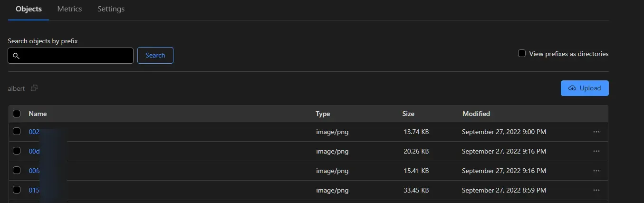Open actions menu for 15.41 KB object
Viewport: 644px width, 203px height.
tap(596, 171)
